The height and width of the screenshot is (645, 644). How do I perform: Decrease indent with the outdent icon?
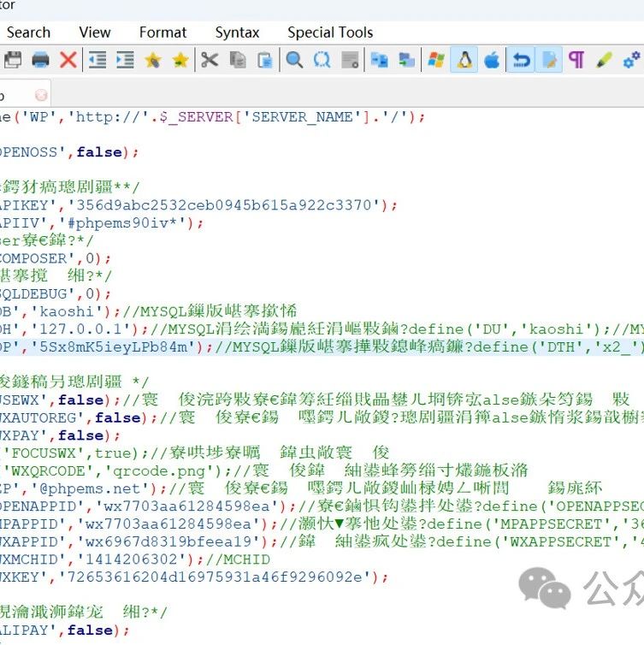click(x=97, y=60)
